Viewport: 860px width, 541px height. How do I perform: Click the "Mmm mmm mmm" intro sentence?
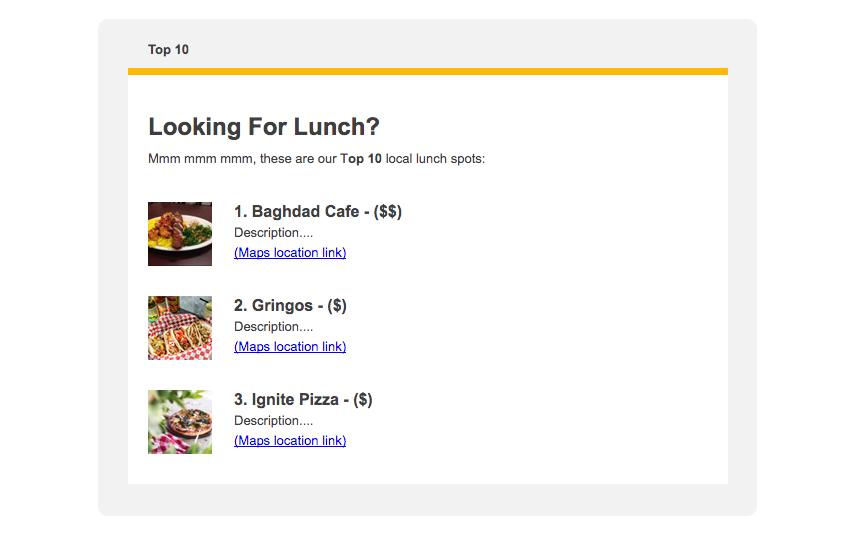(240, 159)
